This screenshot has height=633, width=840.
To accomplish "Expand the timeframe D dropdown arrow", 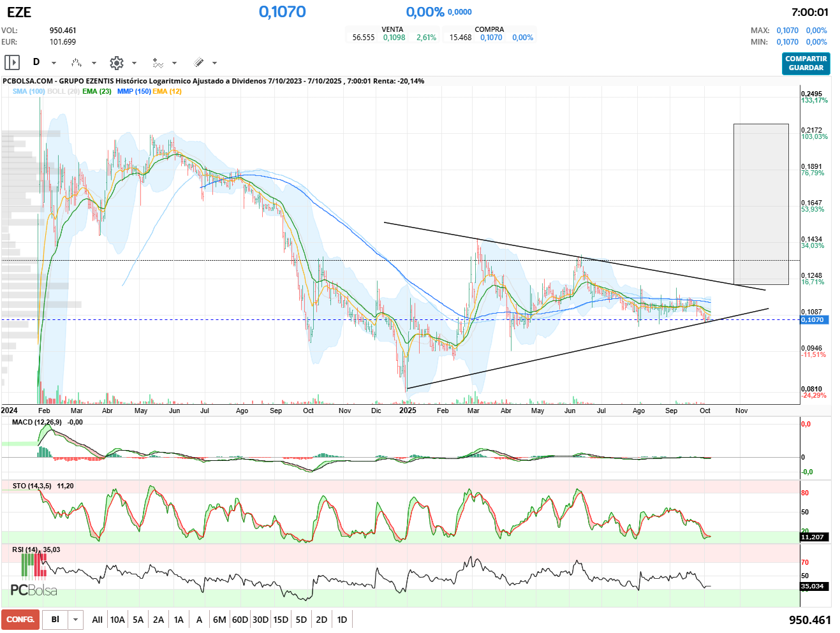I will pos(54,63).
